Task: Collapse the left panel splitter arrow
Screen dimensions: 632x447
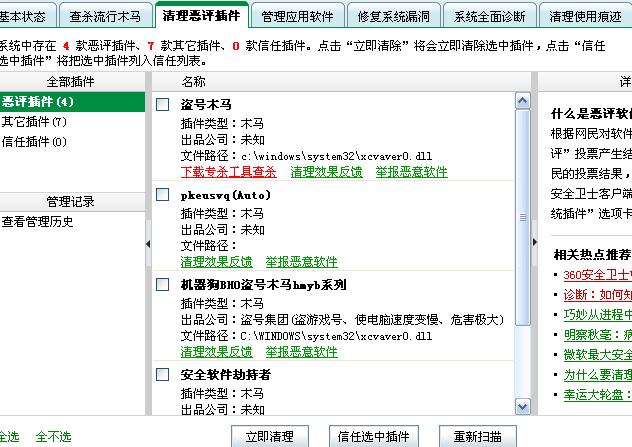Action: [148, 243]
